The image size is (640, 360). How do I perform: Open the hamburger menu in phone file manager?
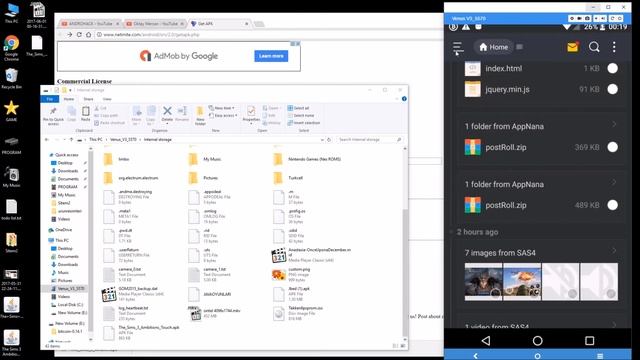coord(458,48)
